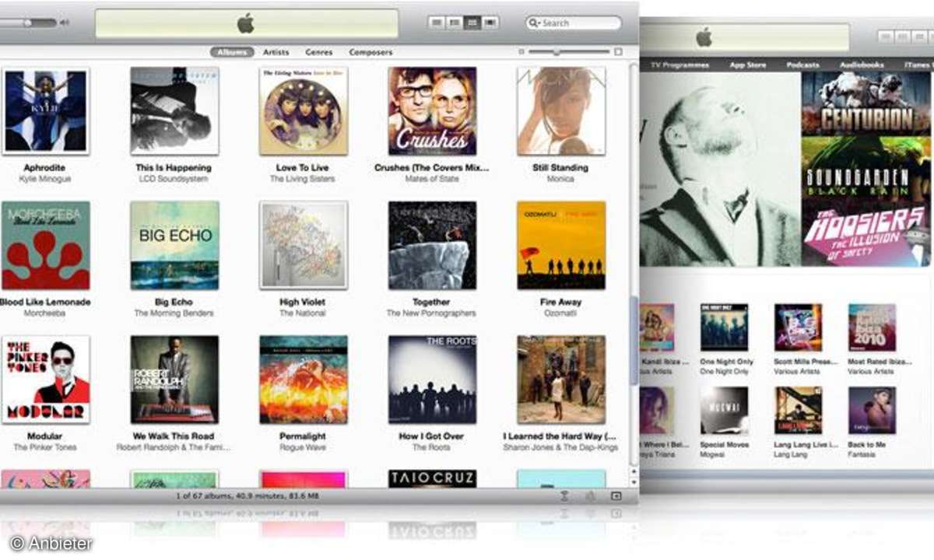The height and width of the screenshot is (560, 934).
Task: Select the This Is Happening album cover
Action: (174, 110)
